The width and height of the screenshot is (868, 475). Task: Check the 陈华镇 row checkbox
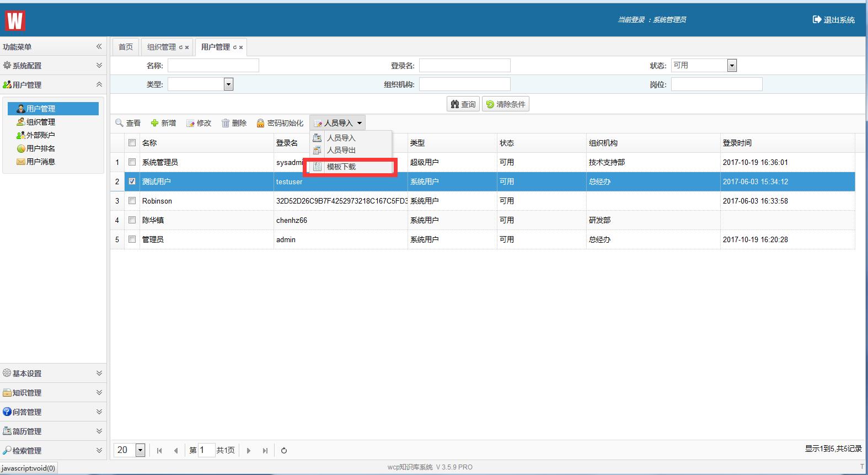click(132, 220)
